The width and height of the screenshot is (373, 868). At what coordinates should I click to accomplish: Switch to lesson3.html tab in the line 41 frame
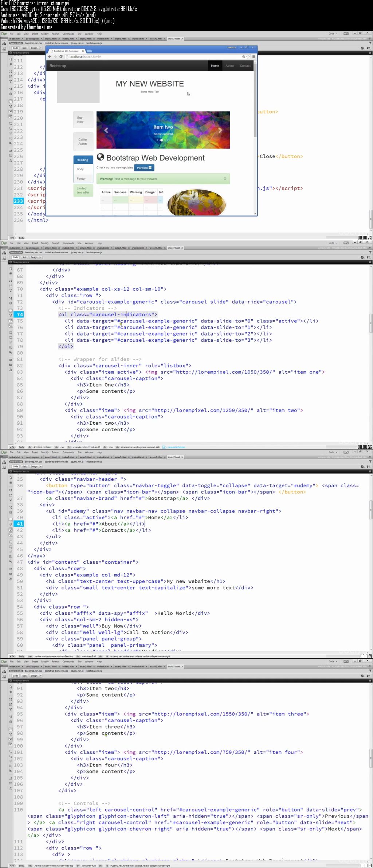pos(156,457)
